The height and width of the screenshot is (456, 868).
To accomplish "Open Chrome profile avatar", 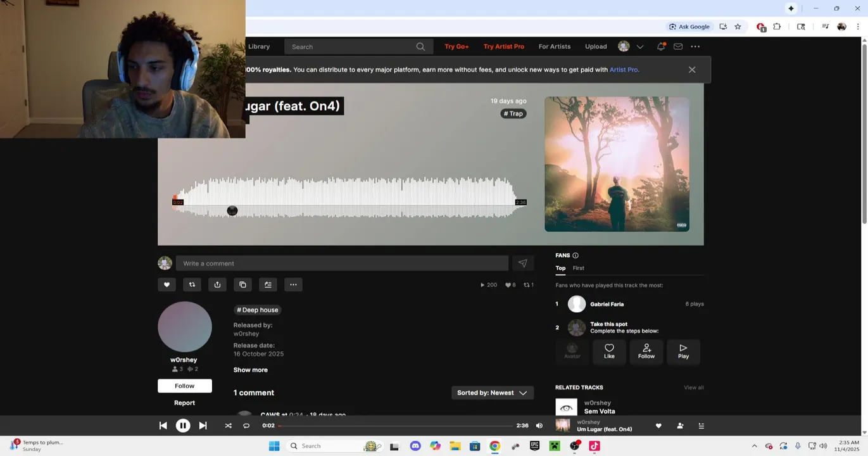I will 841,27.
